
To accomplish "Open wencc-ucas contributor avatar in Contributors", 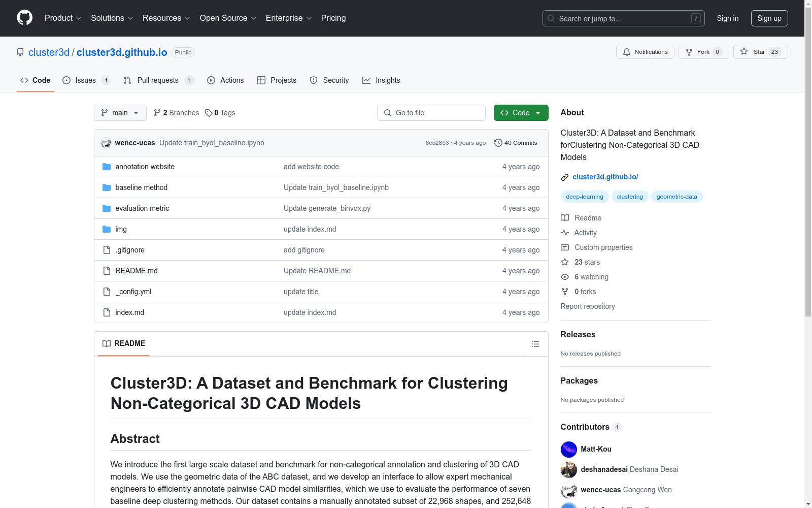I will point(569,490).
